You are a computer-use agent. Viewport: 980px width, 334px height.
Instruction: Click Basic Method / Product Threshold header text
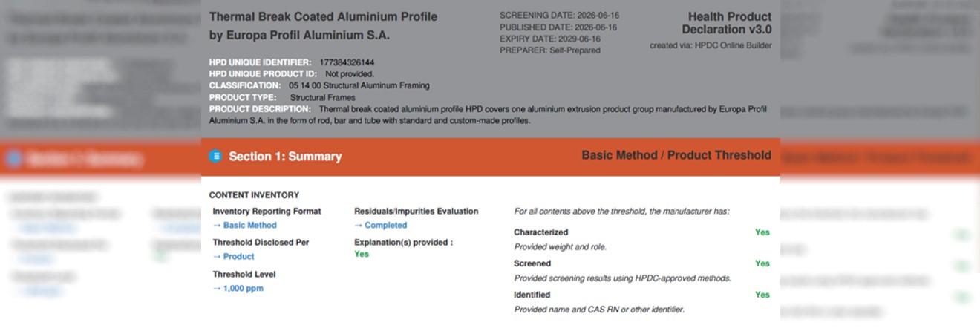(x=676, y=155)
